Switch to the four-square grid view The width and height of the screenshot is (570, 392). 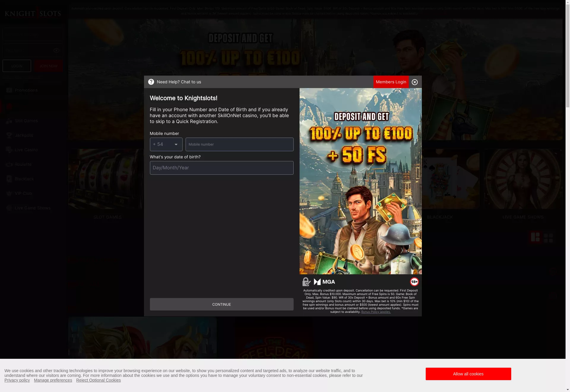click(548, 237)
